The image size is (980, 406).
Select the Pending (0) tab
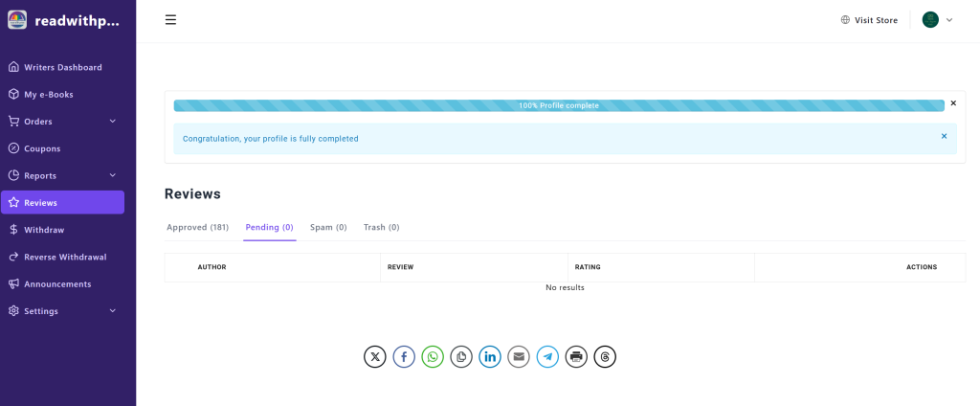269,227
